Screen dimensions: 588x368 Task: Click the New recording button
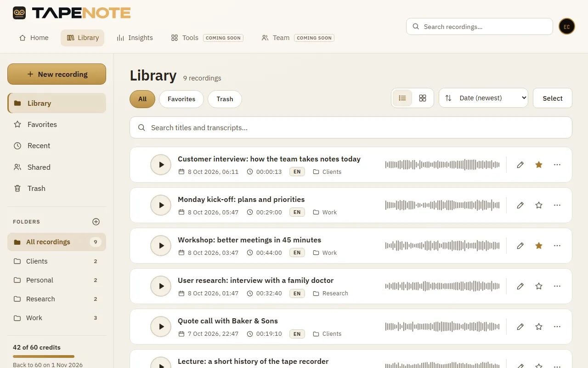click(57, 74)
